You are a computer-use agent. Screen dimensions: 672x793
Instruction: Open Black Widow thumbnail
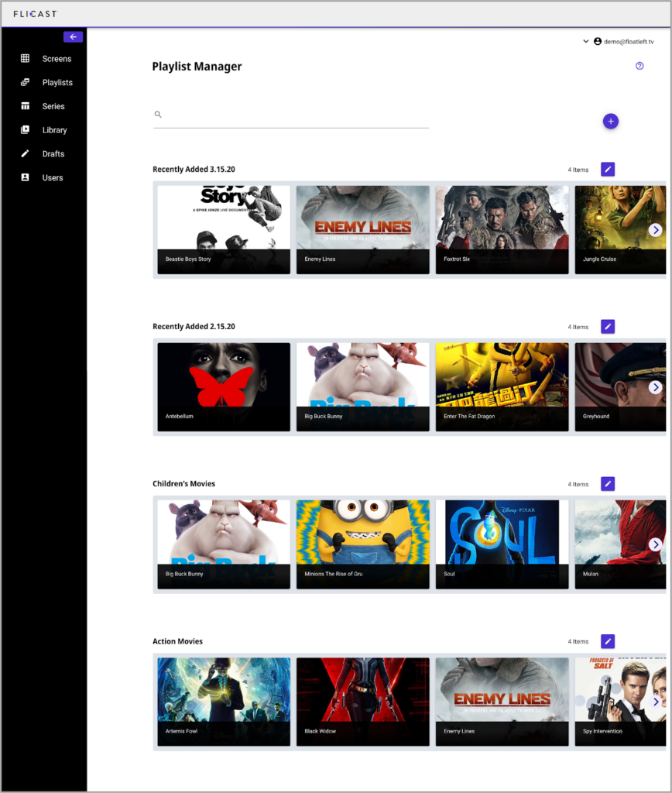click(x=363, y=702)
